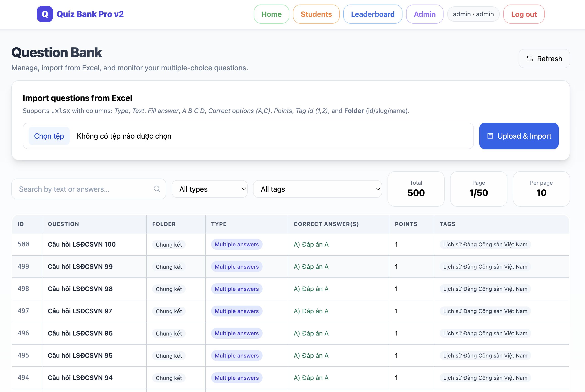Switch to the Admin section
Image resolution: width=585 pixels, height=392 pixels.
(424, 14)
